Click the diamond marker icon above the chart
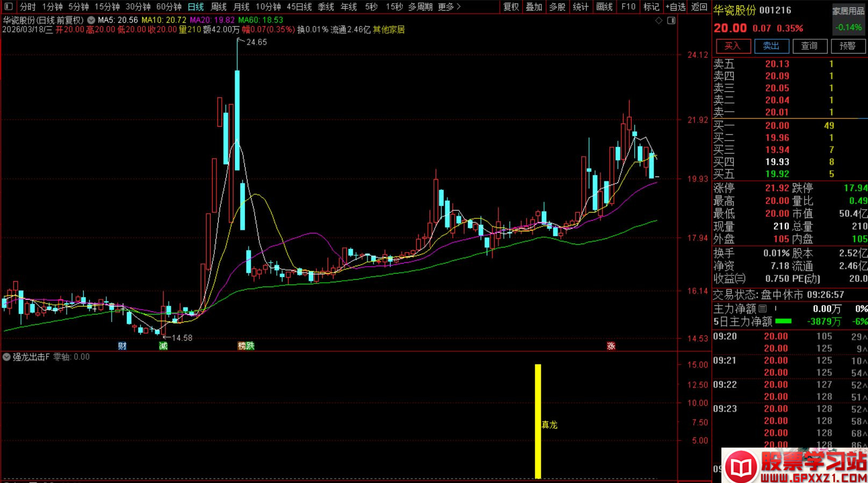 pyautogui.click(x=659, y=20)
